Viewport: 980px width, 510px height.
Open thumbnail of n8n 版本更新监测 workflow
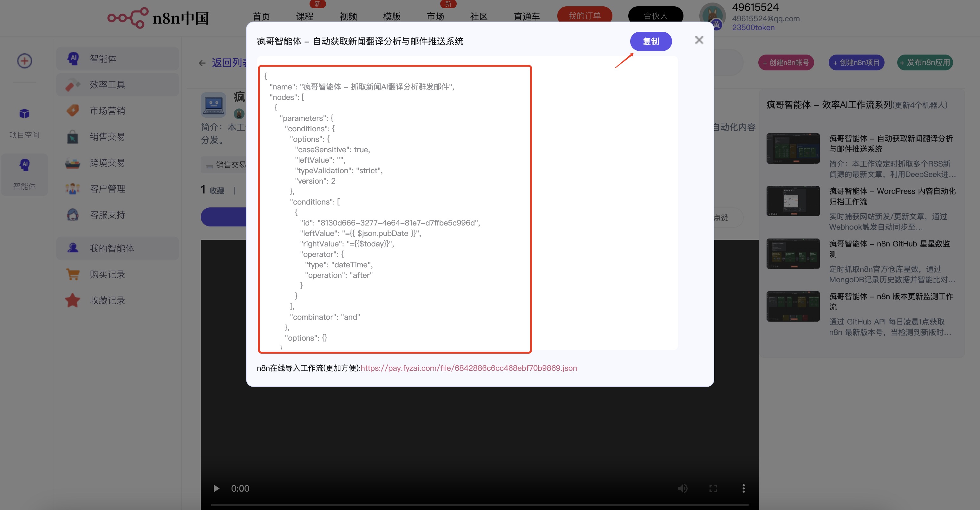click(x=793, y=306)
